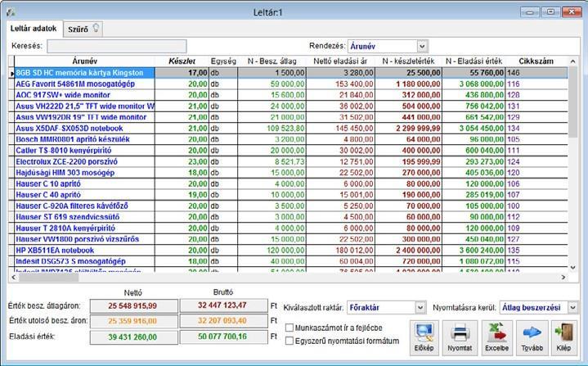Click the Készlet cell 23,00
The width and height of the screenshot is (588, 366).
182,162
